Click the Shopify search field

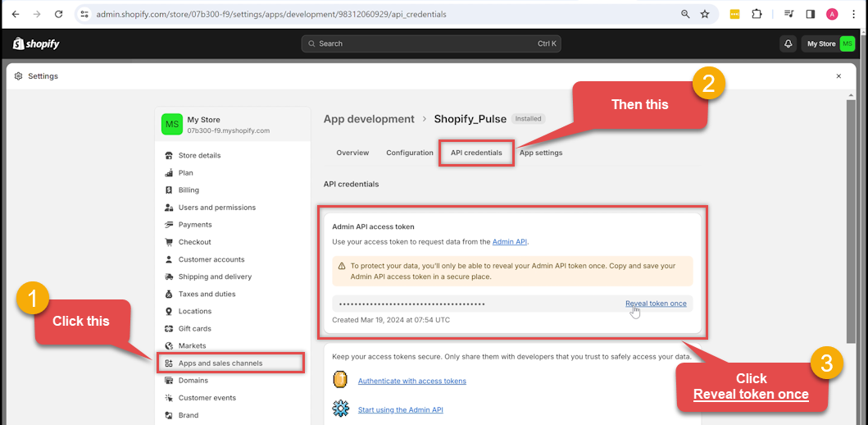tap(431, 43)
